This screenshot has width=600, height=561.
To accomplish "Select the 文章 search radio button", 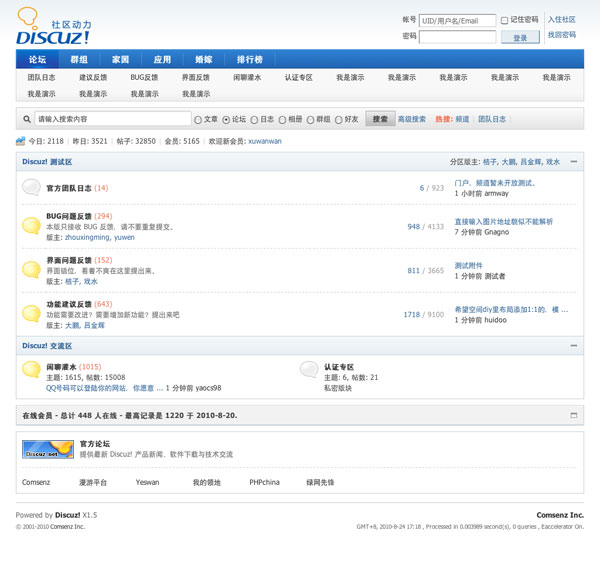I will 198,119.
